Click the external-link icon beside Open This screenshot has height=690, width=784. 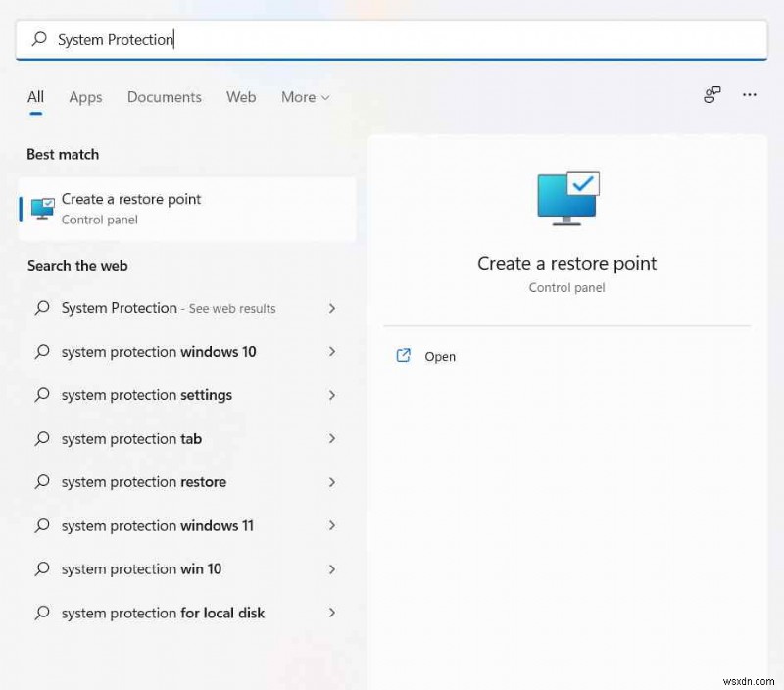click(x=404, y=356)
